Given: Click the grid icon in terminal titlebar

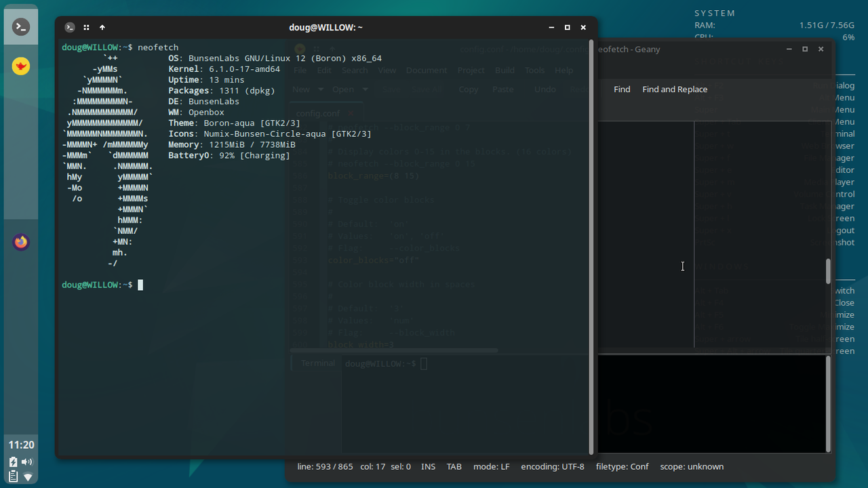Looking at the screenshot, I should 86,27.
